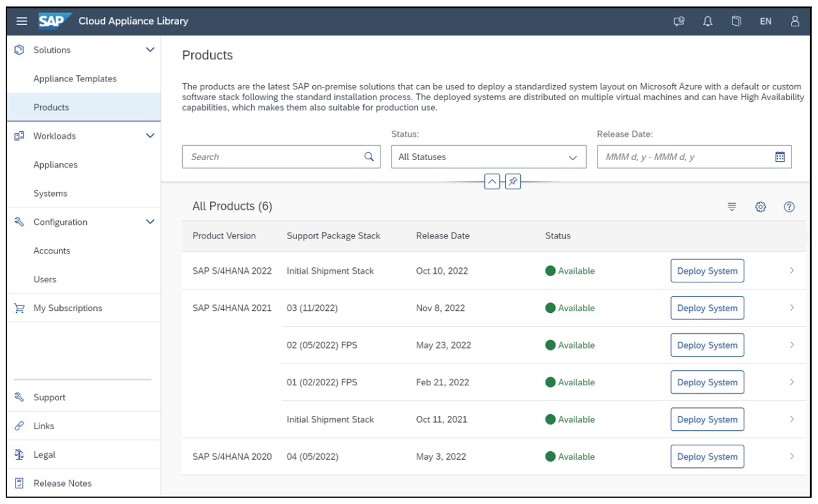The width and height of the screenshot is (818, 504).
Task: Click the Release Notes document icon
Action: (19, 483)
